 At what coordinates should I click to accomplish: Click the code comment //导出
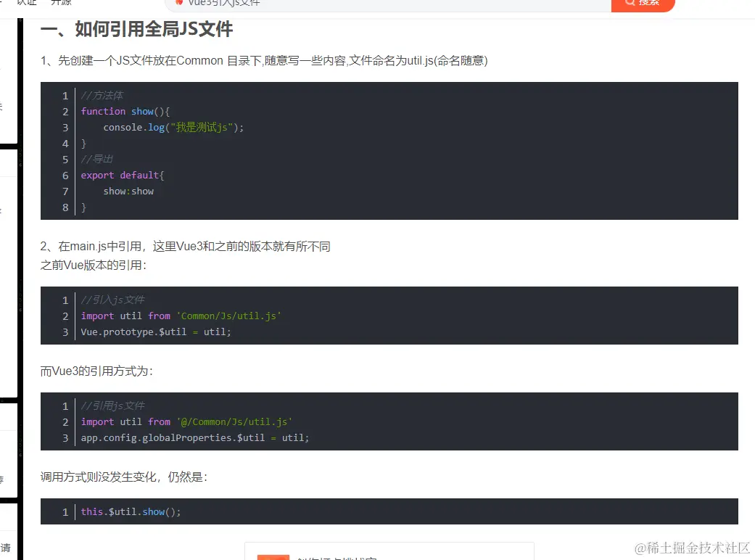coord(96,159)
